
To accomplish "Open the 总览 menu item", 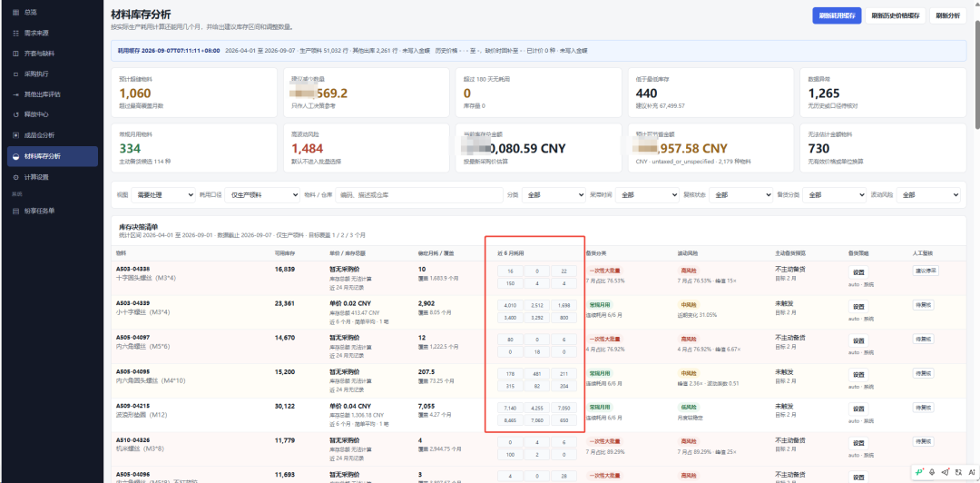I will pyautogui.click(x=52, y=13).
